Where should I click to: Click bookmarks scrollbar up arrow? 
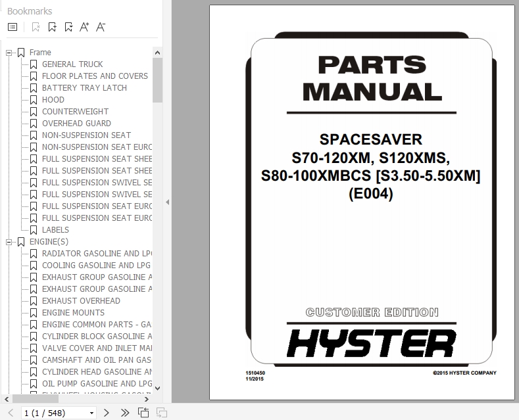[x=158, y=53]
